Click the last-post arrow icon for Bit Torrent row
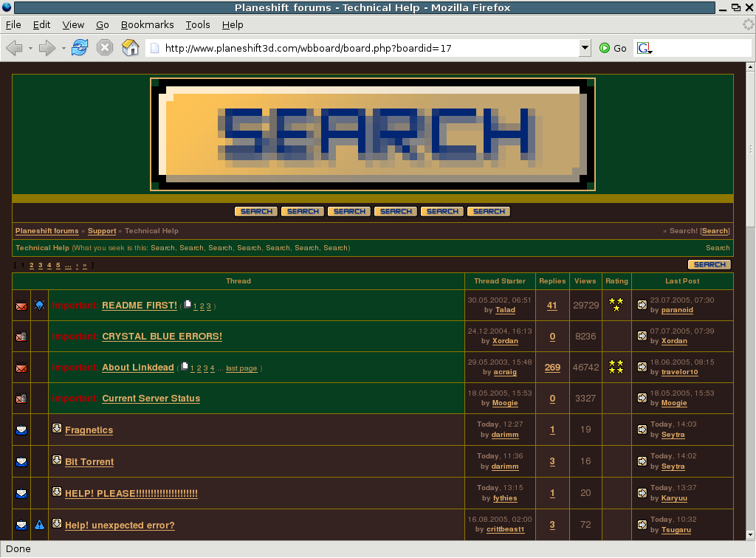The height and width of the screenshot is (558, 756). click(x=642, y=461)
